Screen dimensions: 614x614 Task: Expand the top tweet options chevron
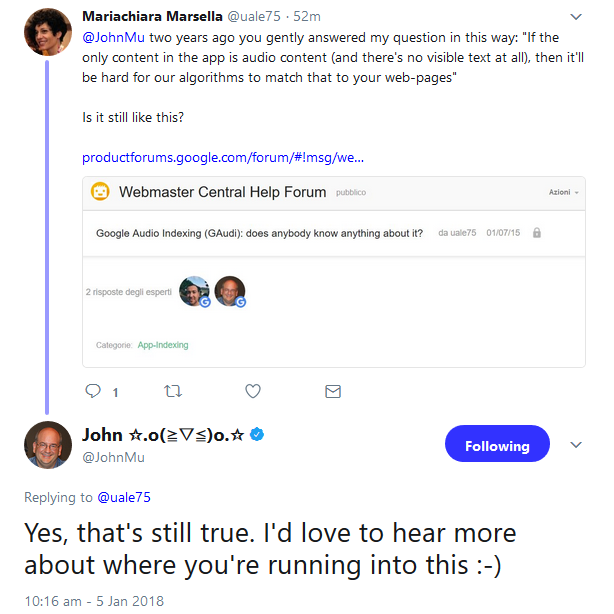click(575, 17)
